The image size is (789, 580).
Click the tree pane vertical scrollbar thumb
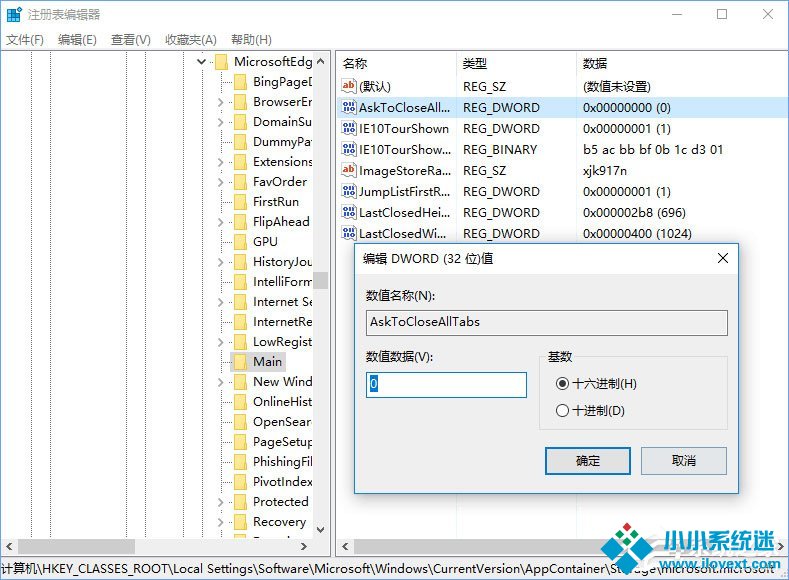pos(321,280)
